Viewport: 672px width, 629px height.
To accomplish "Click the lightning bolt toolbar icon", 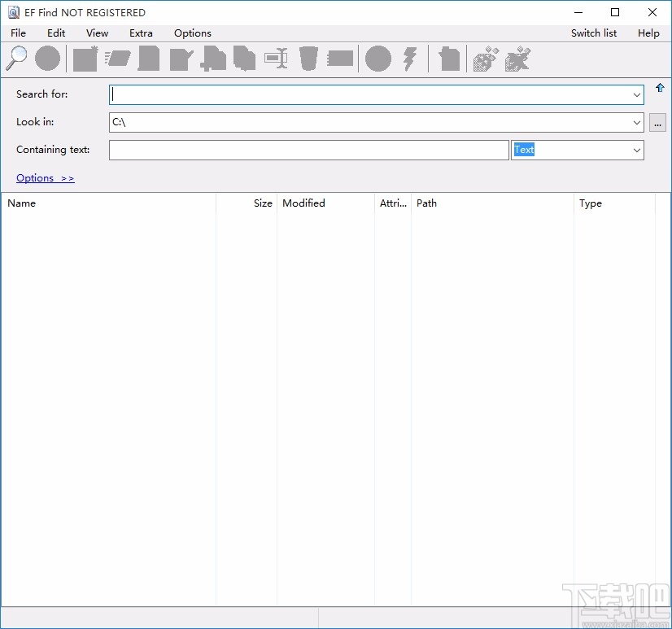I will tap(410, 59).
